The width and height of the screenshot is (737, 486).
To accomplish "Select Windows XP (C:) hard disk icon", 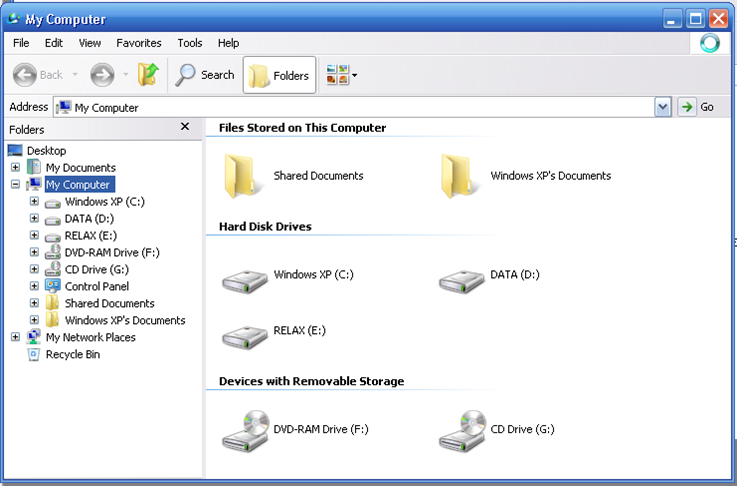I will 245,281.
